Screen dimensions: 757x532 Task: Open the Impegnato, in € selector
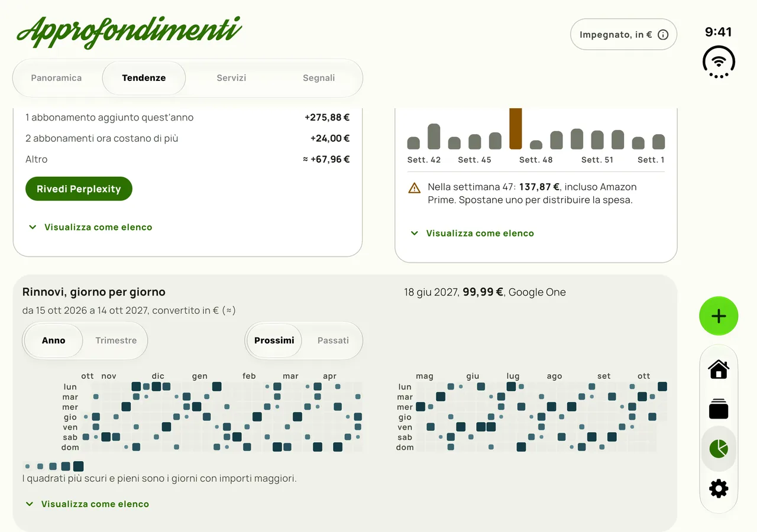click(623, 35)
